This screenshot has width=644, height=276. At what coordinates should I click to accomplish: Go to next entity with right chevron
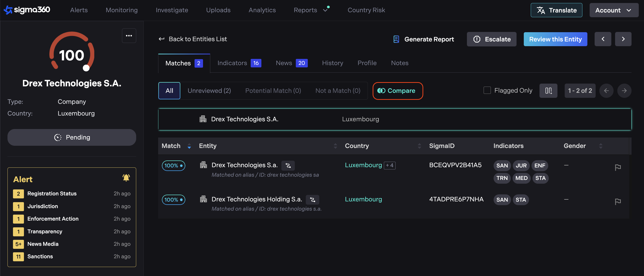623,39
